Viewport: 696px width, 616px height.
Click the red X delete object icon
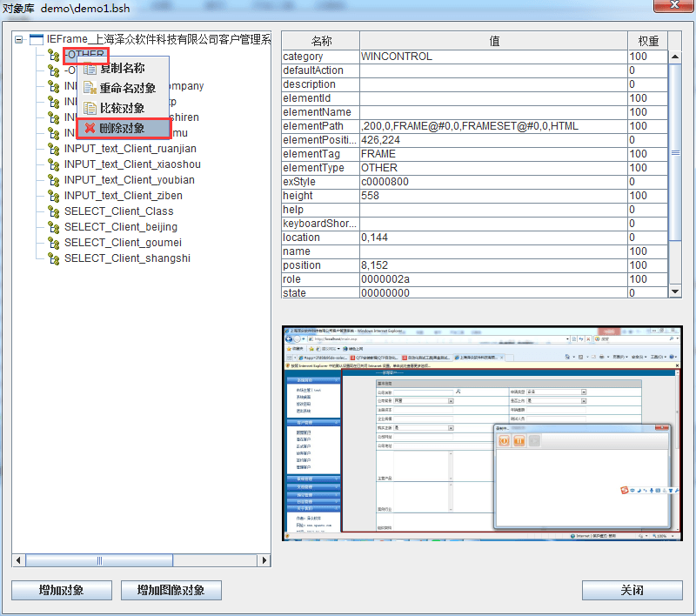[90, 128]
